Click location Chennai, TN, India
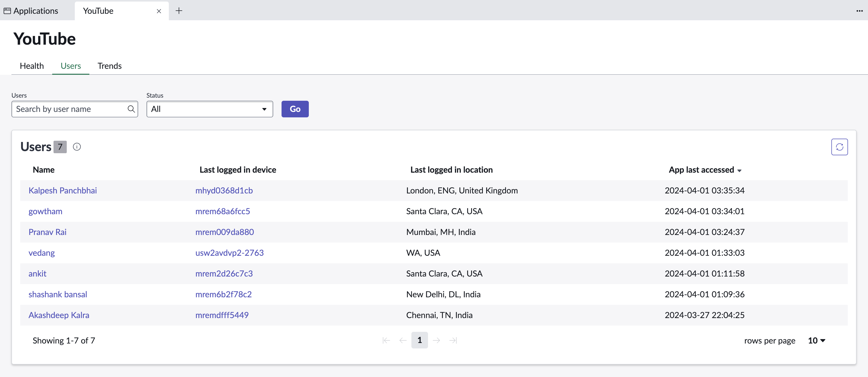 [x=439, y=315]
